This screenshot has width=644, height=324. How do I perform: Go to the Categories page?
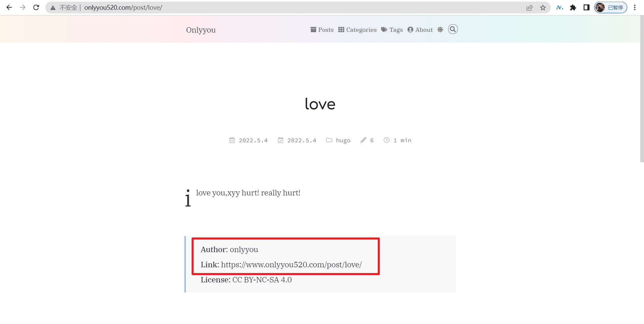click(x=357, y=30)
